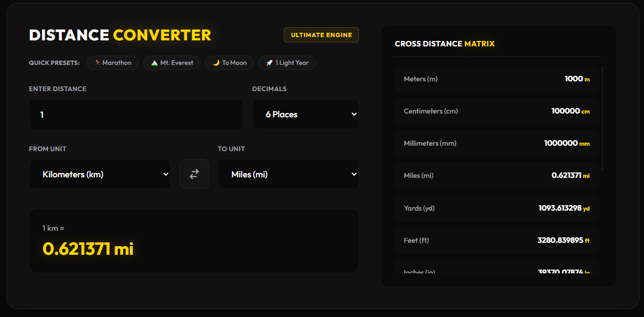Apply the Mt. Everest quick preset

tap(172, 63)
